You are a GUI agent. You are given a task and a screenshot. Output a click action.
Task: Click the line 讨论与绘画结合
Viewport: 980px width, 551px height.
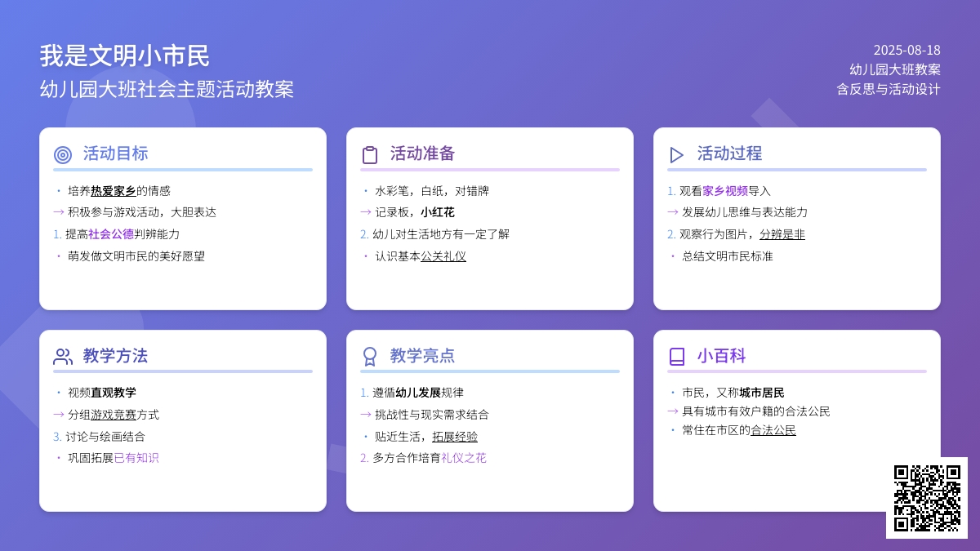coord(105,437)
